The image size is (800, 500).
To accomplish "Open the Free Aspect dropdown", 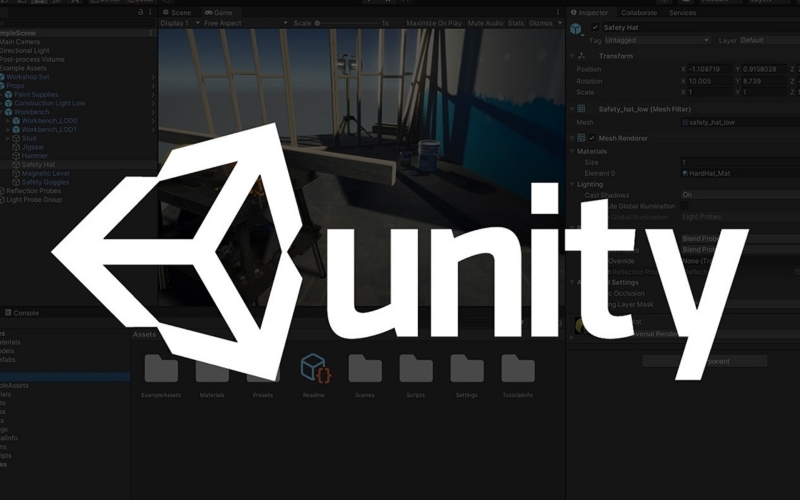I will 245,23.
